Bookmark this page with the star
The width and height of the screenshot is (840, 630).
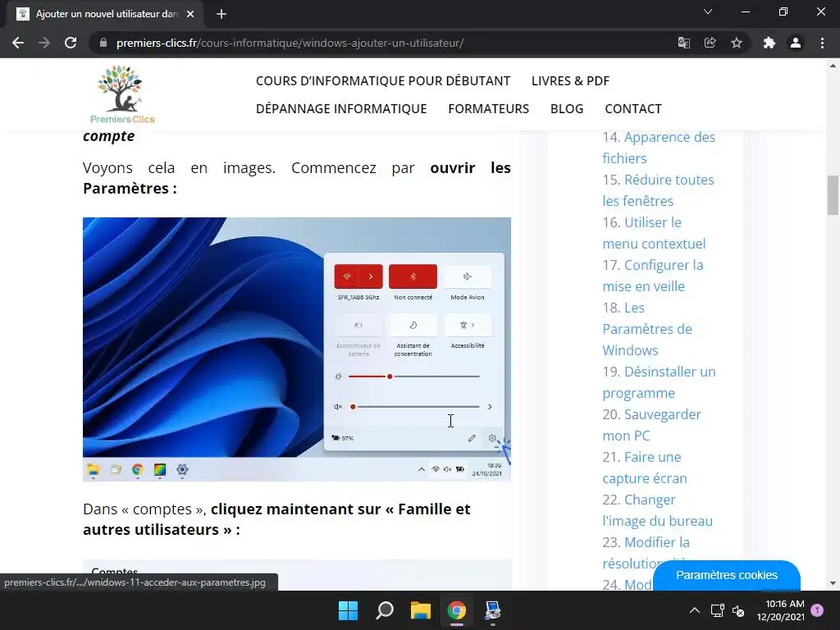tap(737, 43)
